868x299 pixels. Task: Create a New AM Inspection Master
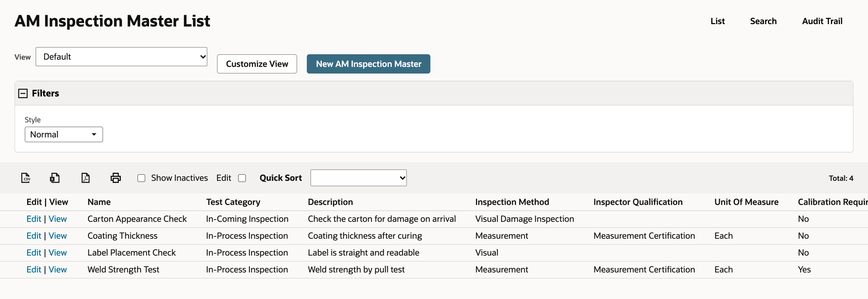pos(368,64)
